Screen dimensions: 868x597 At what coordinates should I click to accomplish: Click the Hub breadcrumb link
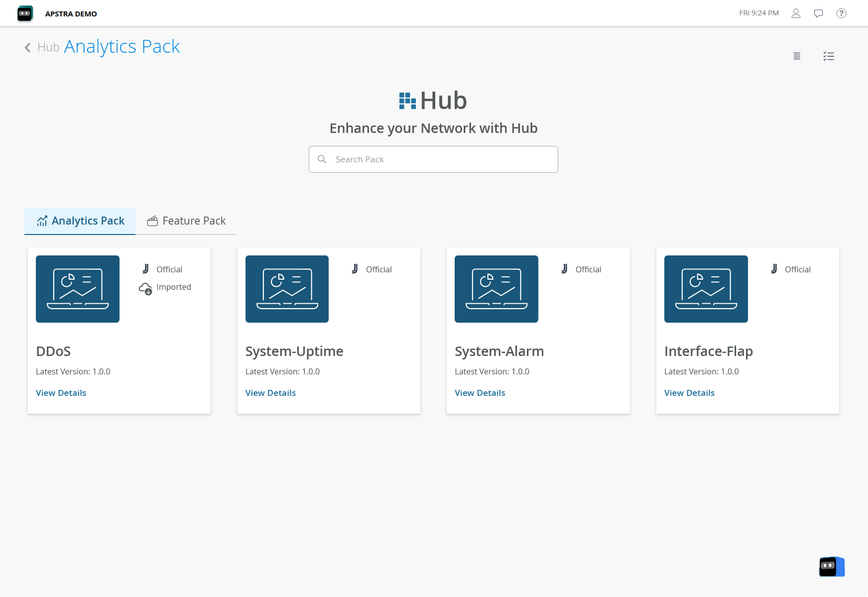click(x=48, y=47)
